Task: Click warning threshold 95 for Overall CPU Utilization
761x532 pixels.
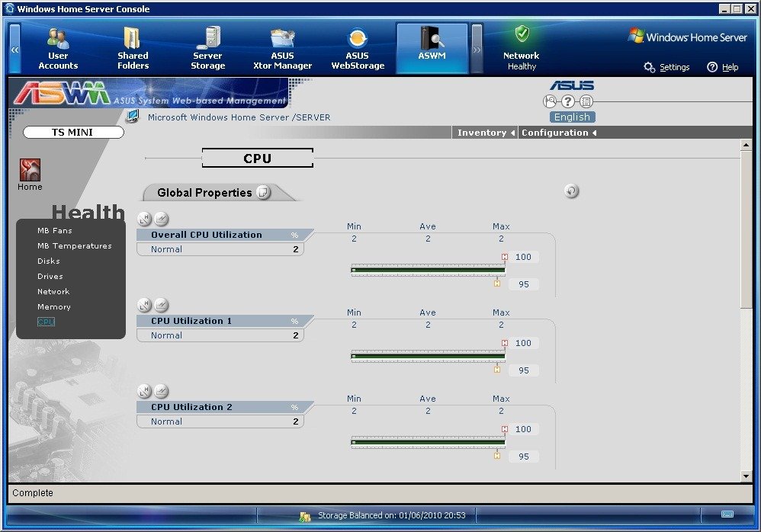Action: click(x=524, y=284)
